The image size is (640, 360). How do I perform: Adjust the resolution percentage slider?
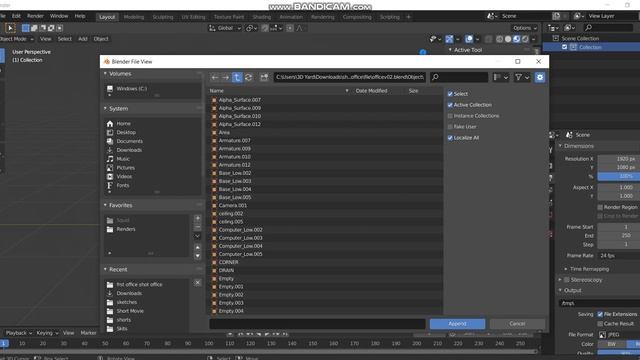[619, 176]
